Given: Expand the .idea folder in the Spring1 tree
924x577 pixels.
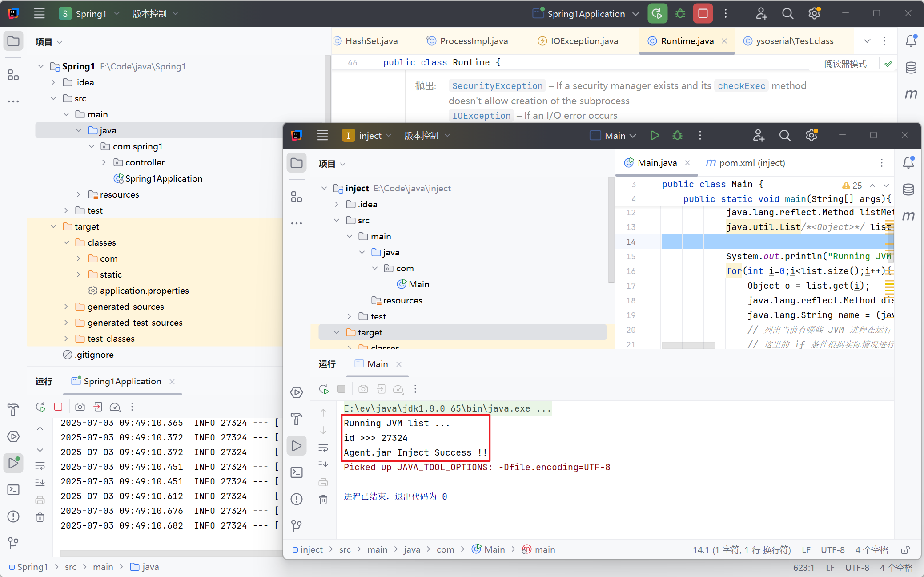Looking at the screenshot, I should [x=53, y=82].
